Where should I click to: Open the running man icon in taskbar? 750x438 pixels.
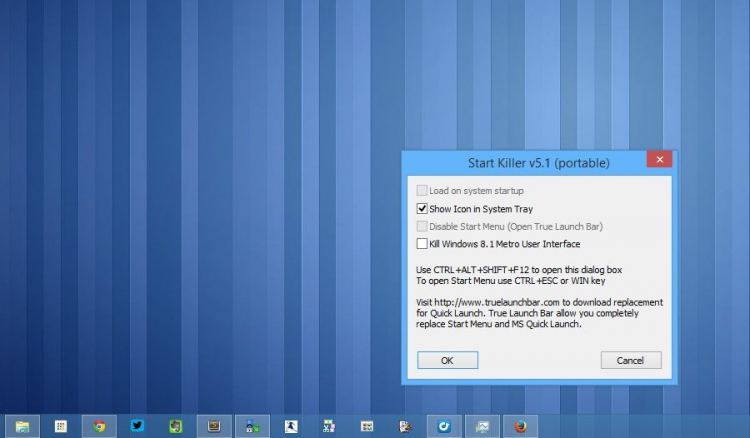point(291,426)
